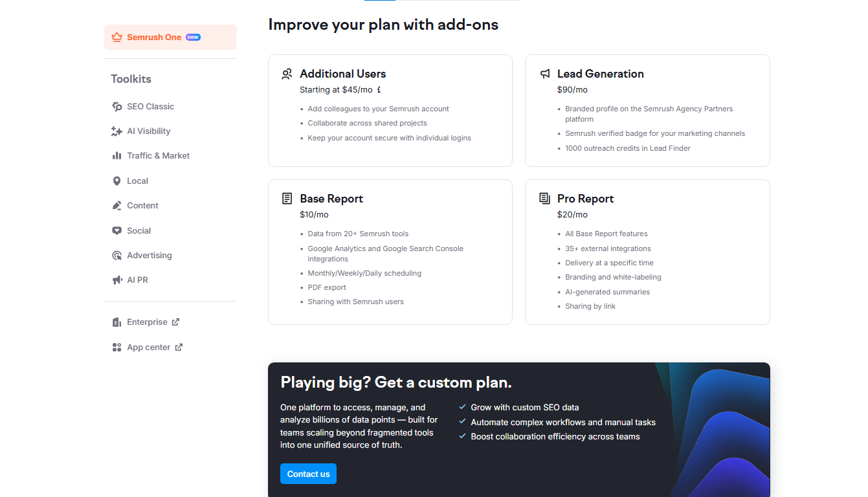Click 'Add colleagues to your Semrush account'
Screen dimensions: 868x497
pos(378,109)
